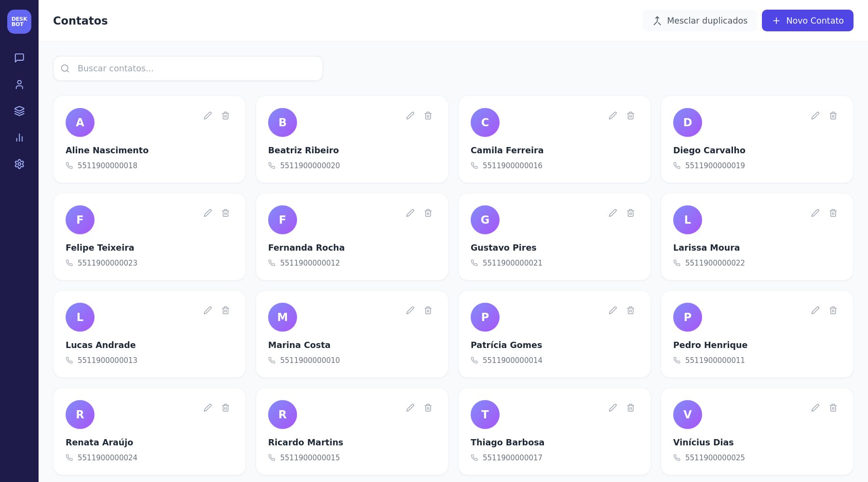Open the settings gear in sidebar

(19, 164)
